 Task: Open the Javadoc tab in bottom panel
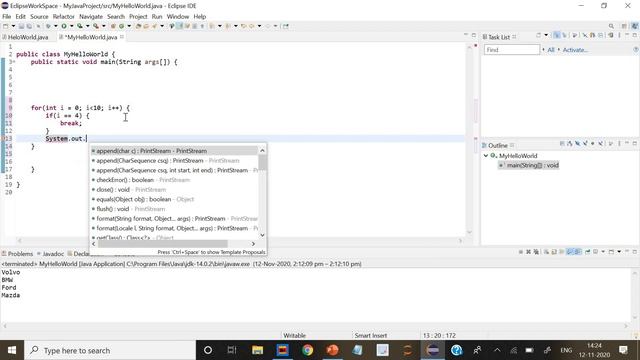coord(50,254)
